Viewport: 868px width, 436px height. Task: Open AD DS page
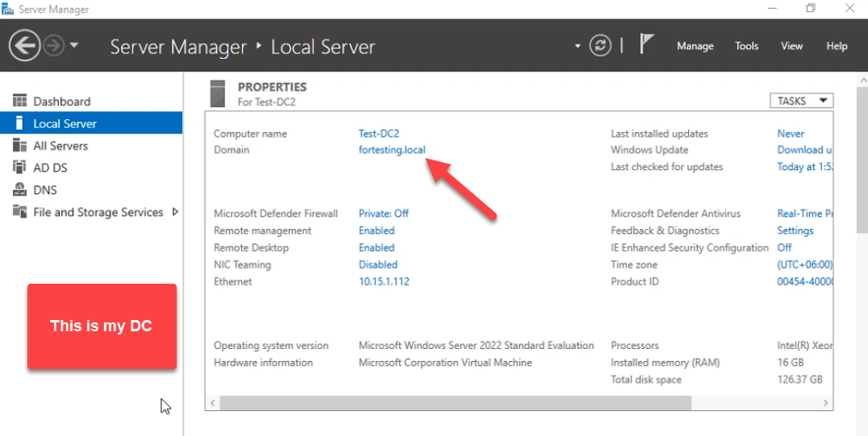coord(50,168)
